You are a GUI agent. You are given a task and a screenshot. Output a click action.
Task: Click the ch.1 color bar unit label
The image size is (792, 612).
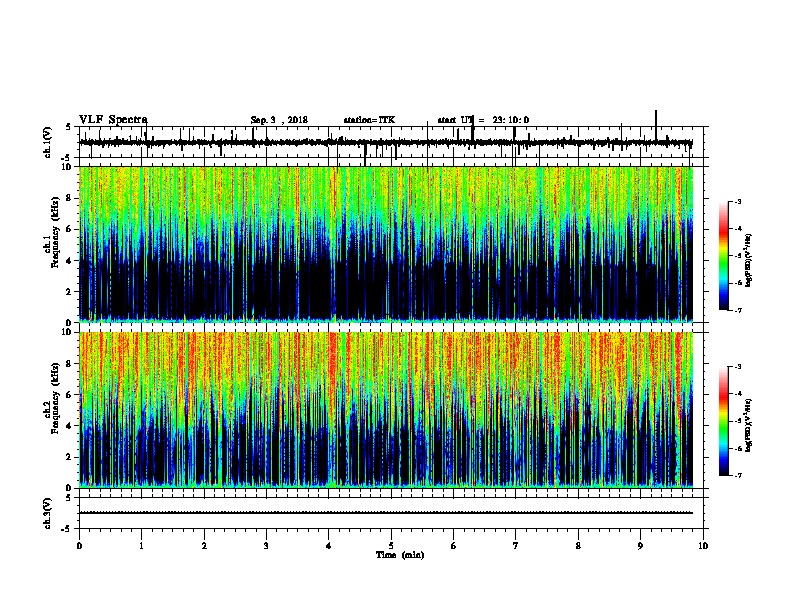point(748,260)
